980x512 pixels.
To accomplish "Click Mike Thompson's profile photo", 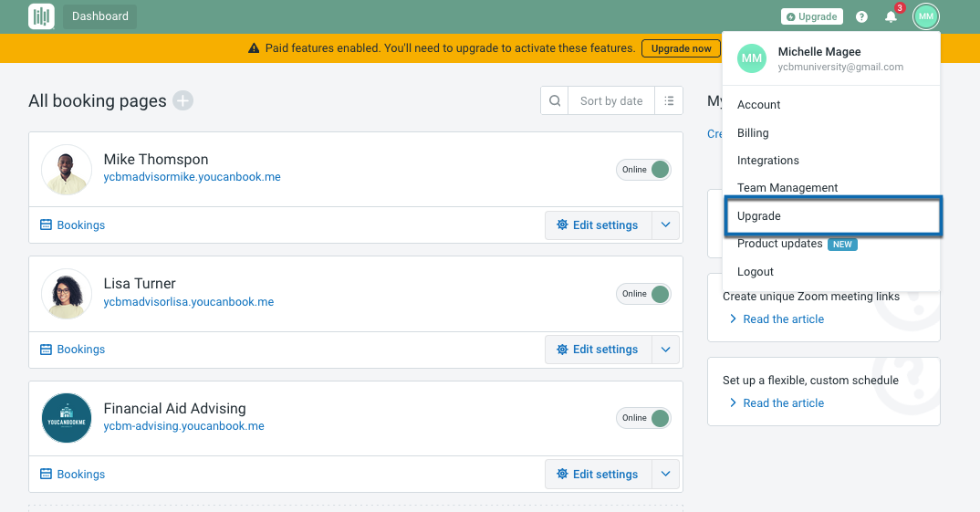I will coord(67,170).
